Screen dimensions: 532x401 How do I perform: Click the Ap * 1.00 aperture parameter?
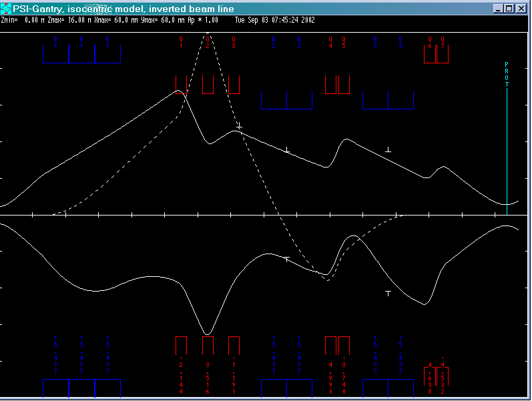click(210, 20)
